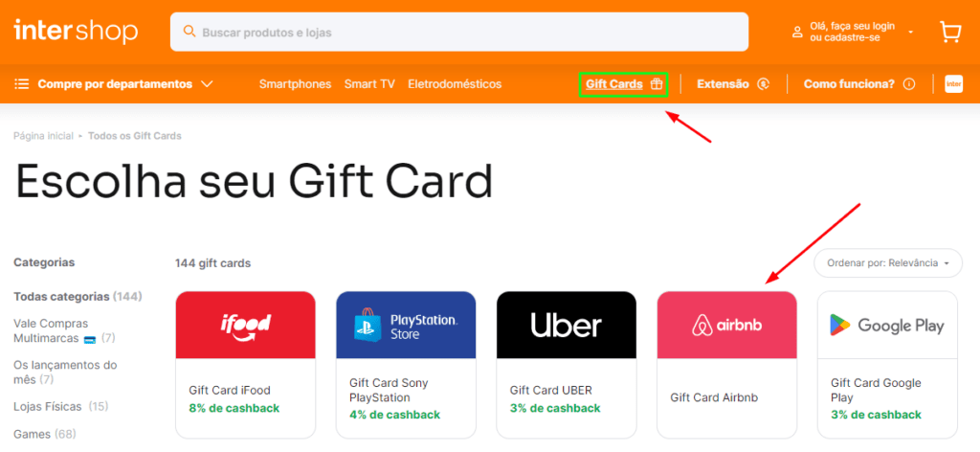Open the shopping cart icon
Viewport: 980px width, 452px height.
coord(950,32)
